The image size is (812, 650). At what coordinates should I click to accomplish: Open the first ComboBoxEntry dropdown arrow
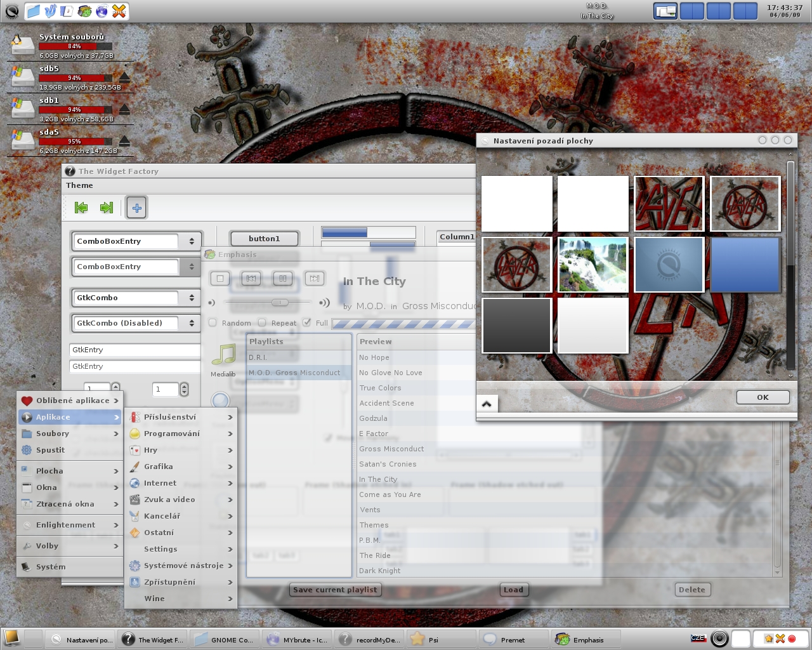[x=192, y=241]
